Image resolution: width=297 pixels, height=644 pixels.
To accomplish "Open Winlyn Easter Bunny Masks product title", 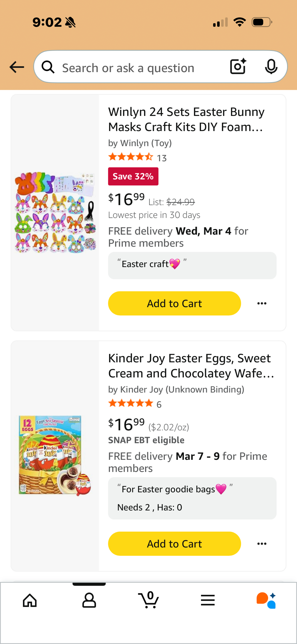I will point(186,119).
